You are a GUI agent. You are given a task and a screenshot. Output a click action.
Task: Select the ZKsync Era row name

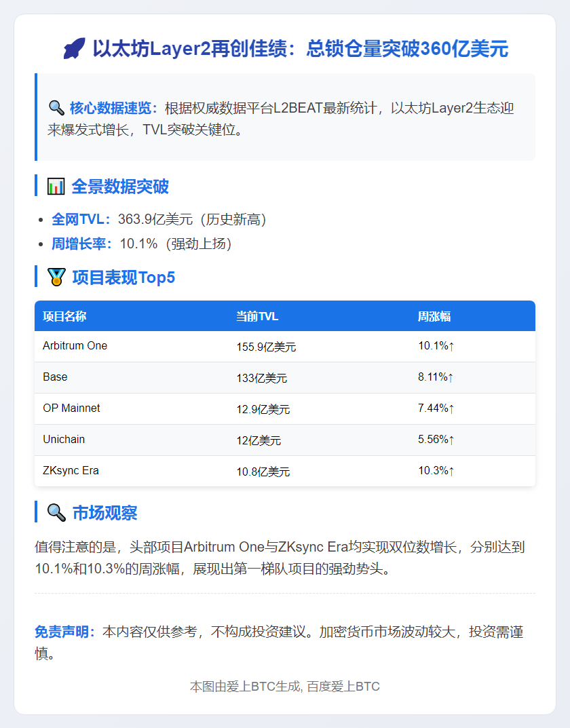click(x=71, y=470)
